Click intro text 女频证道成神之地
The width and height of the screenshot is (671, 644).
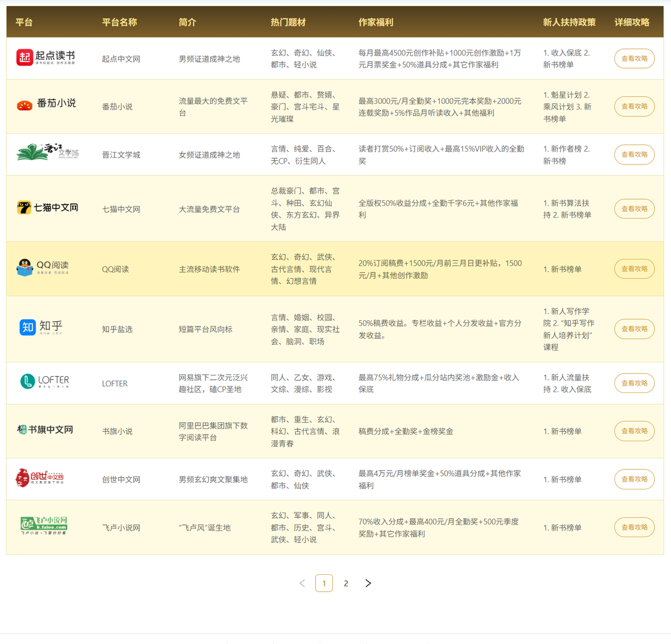click(x=209, y=155)
